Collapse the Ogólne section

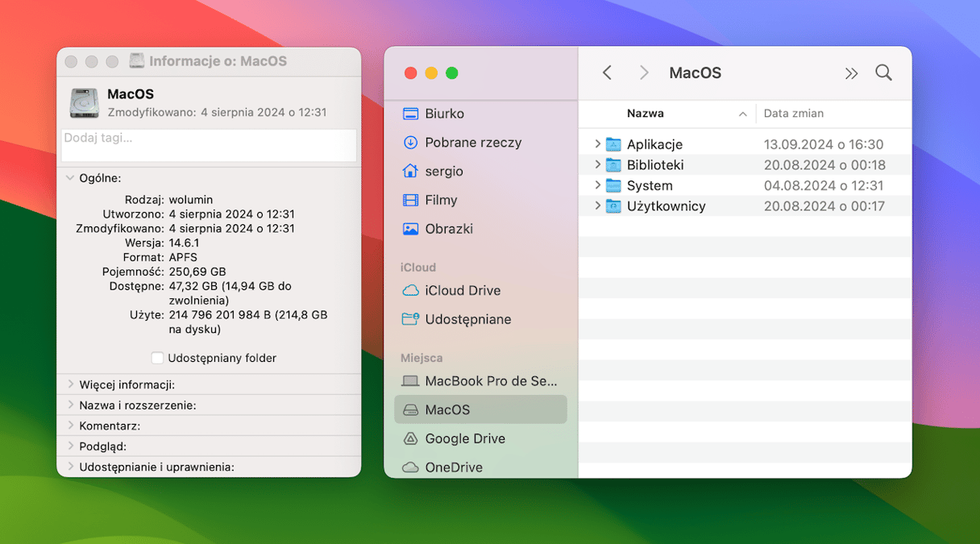69,178
